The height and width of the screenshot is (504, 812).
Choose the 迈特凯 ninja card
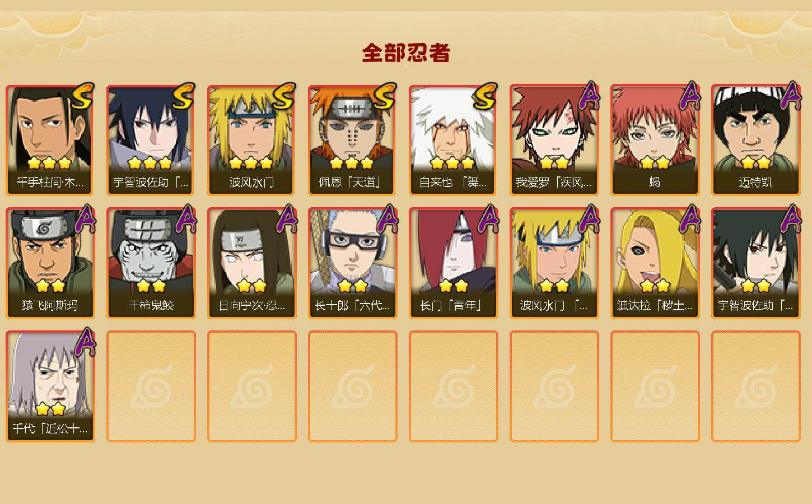756,140
